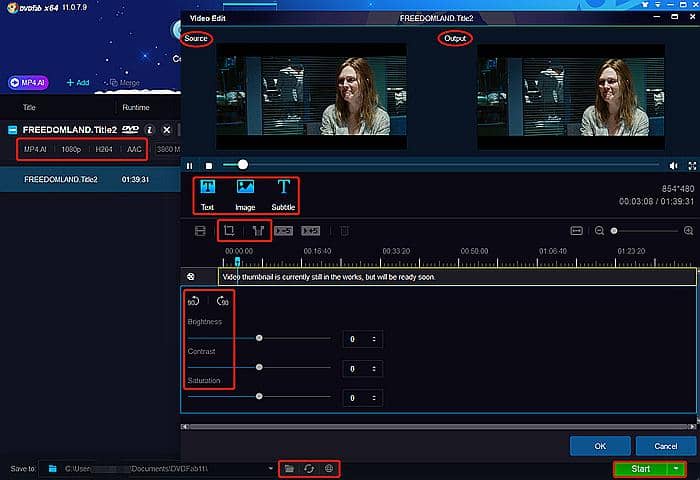This screenshot has height=480, width=700.
Task: Click the Runtime column header
Action: 136,108
